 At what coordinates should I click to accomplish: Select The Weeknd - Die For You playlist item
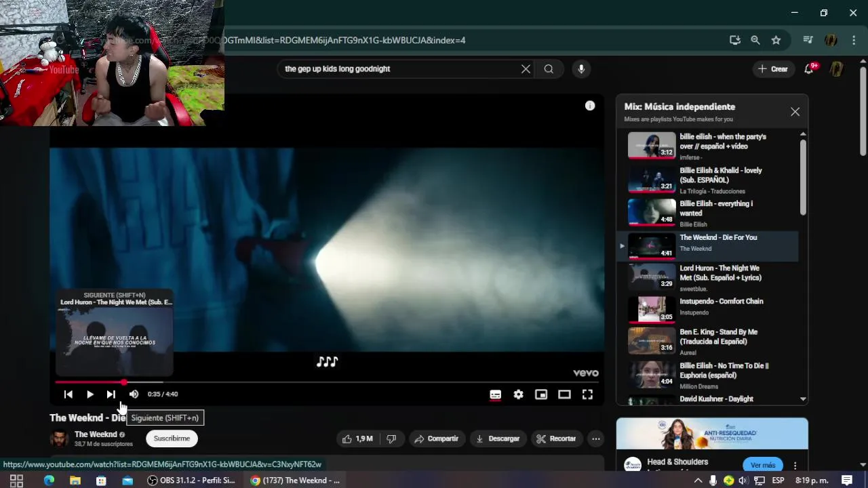tap(709, 246)
